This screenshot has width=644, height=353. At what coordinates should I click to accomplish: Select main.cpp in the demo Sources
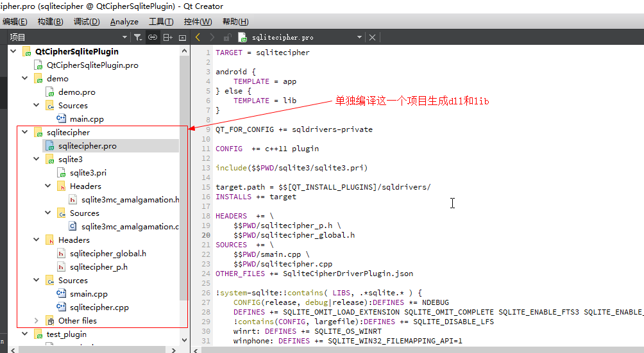[x=87, y=119]
